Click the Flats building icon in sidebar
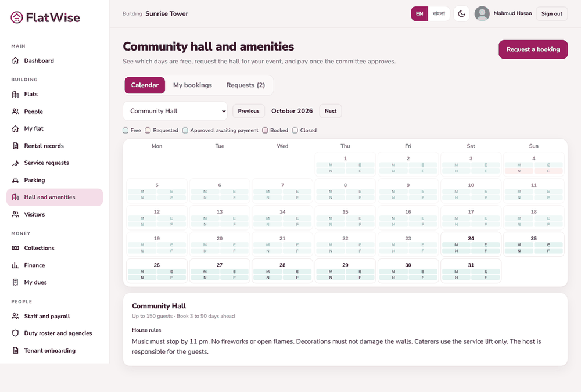The image size is (581, 392). coord(15,94)
